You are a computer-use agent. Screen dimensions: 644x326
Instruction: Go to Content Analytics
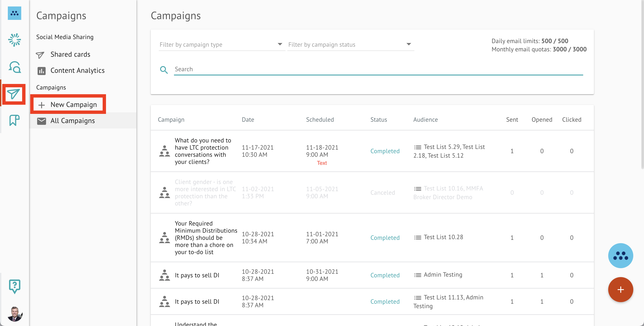[x=78, y=70]
